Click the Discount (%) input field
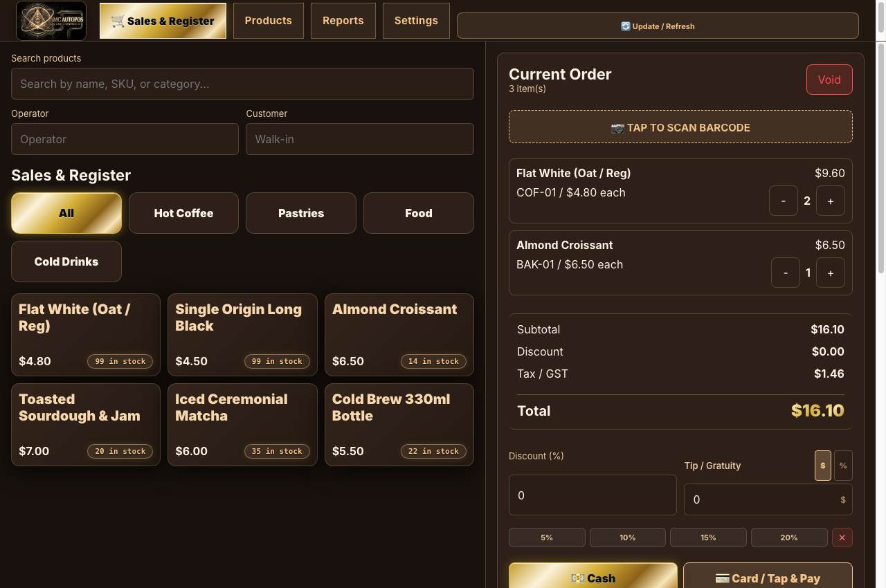The height and width of the screenshot is (588, 886). coord(593,495)
